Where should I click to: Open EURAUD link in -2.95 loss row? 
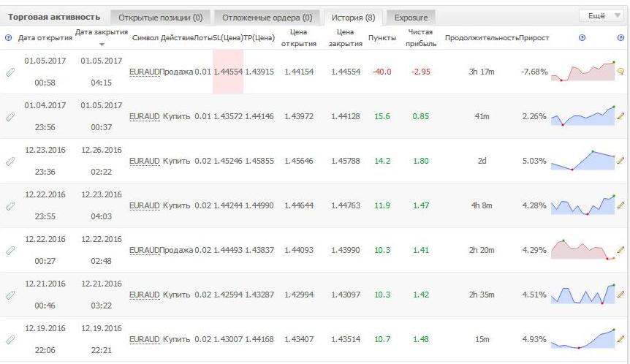tap(144, 72)
